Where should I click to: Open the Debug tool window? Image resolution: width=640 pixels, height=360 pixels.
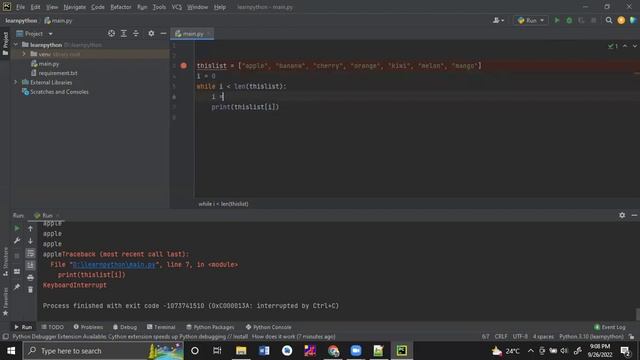click(124, 327)
